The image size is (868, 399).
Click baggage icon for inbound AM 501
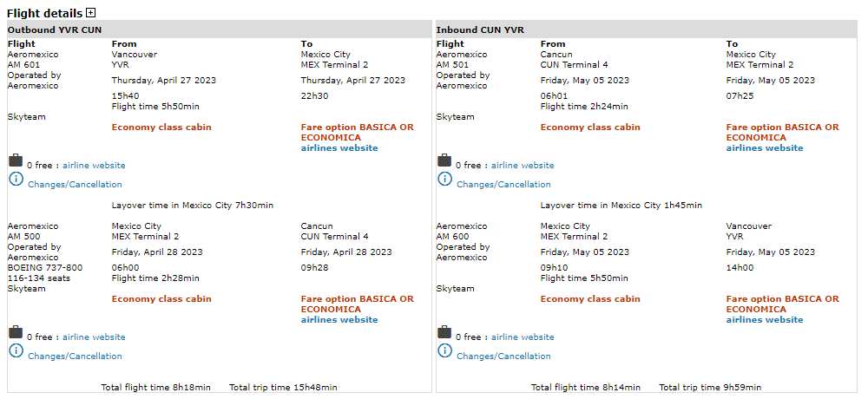click(444, 160)
